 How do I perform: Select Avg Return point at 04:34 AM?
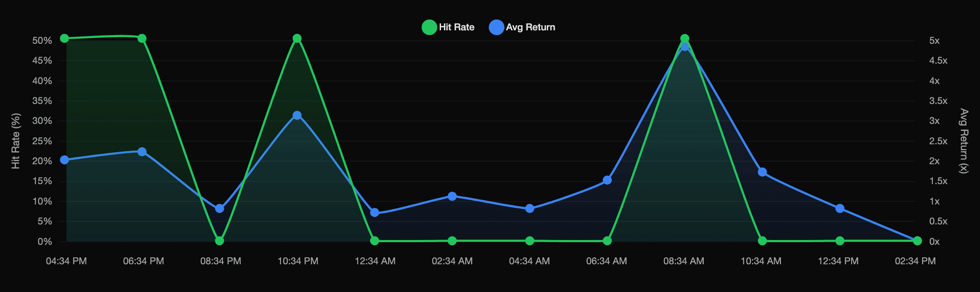529,208
